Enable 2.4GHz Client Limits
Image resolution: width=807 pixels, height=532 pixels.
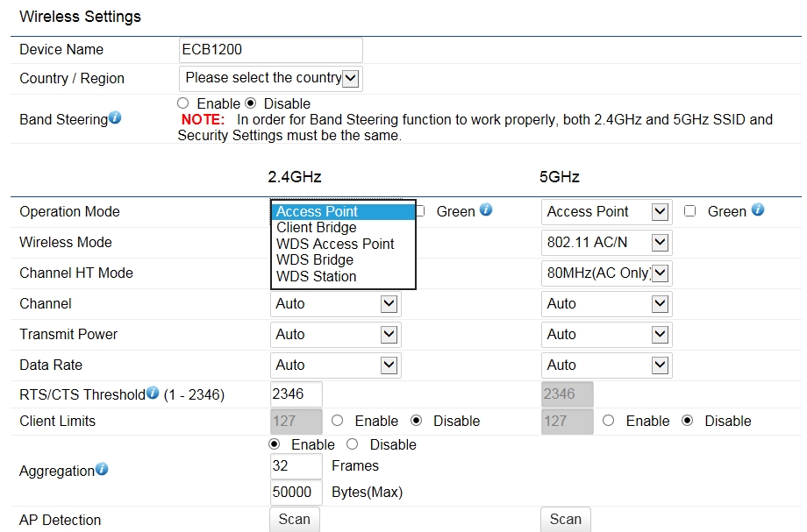338,421
